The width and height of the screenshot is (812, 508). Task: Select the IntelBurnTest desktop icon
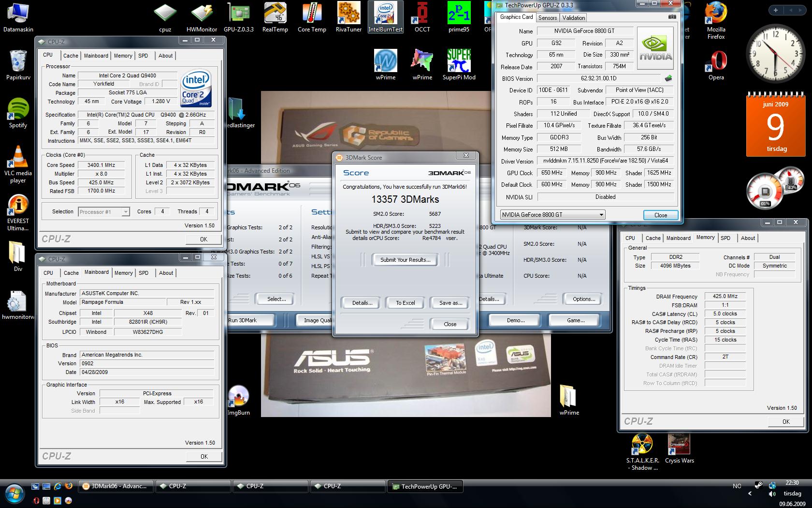[x=385, y=17]
